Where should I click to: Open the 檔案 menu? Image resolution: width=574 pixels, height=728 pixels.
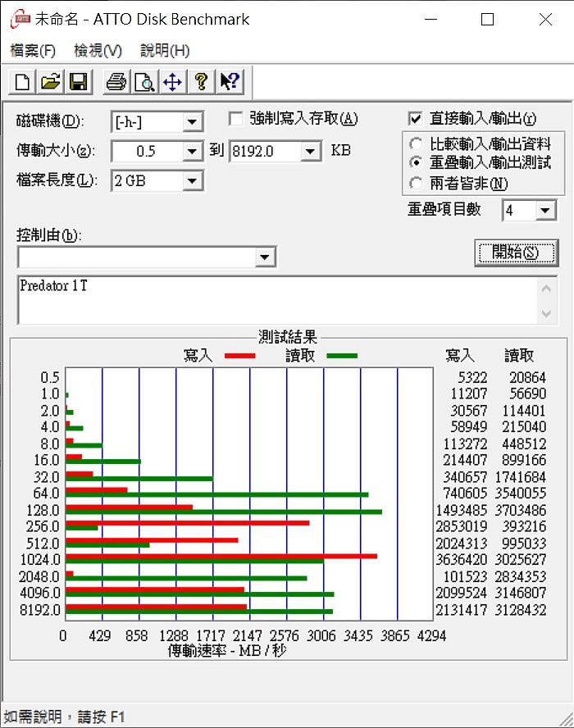click(x=33, y=50)
